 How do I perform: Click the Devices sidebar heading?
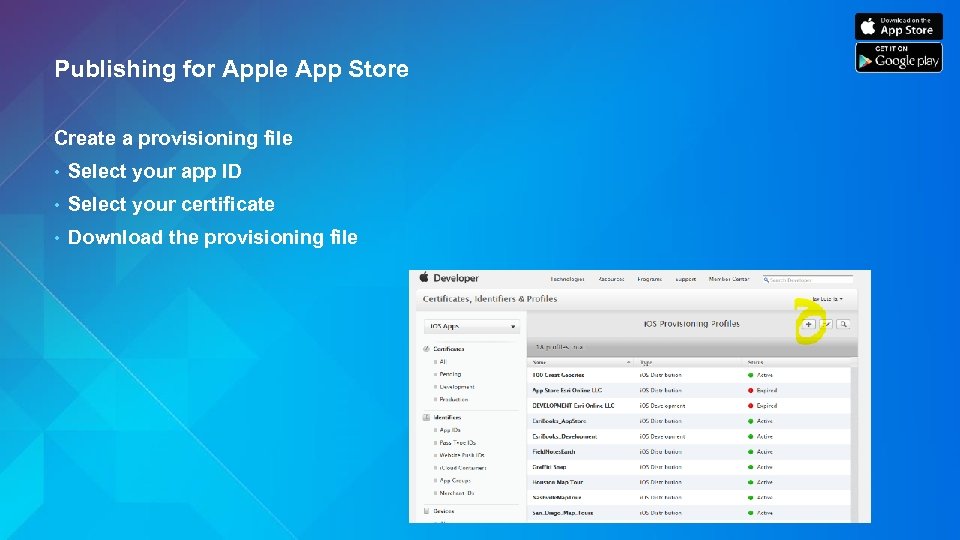444,511
